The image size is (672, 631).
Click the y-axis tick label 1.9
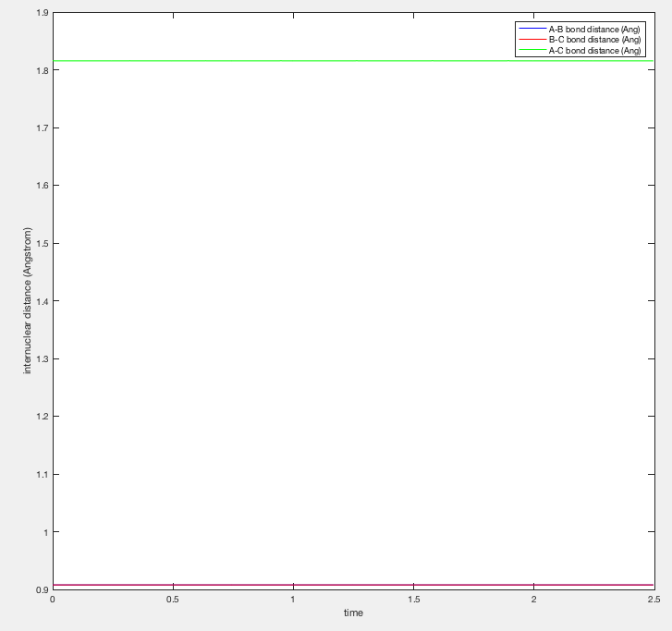[42, 13]
